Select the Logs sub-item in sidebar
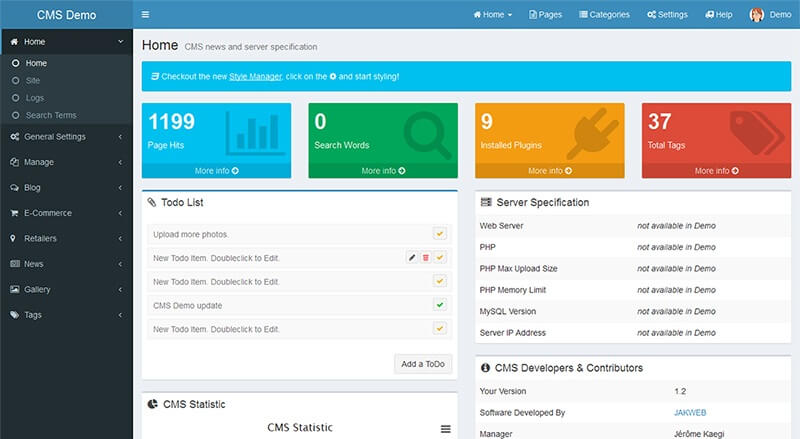 (35, 98)
